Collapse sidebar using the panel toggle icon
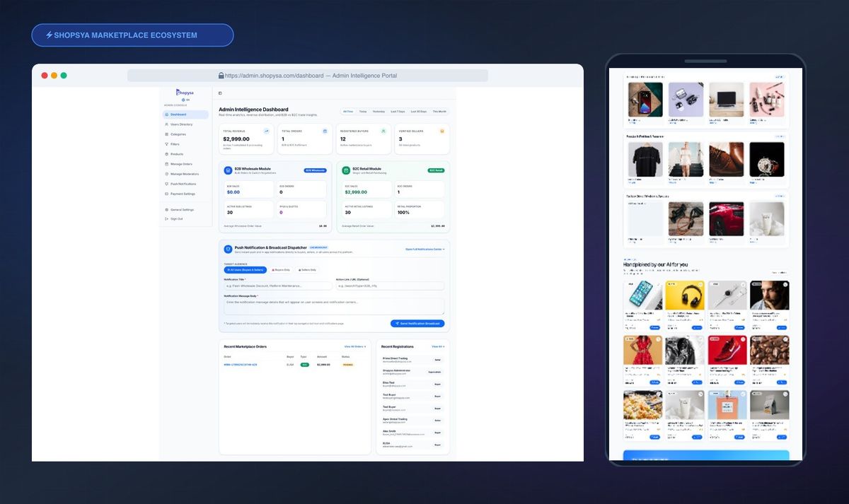849x504 pixels. (220, 93)
